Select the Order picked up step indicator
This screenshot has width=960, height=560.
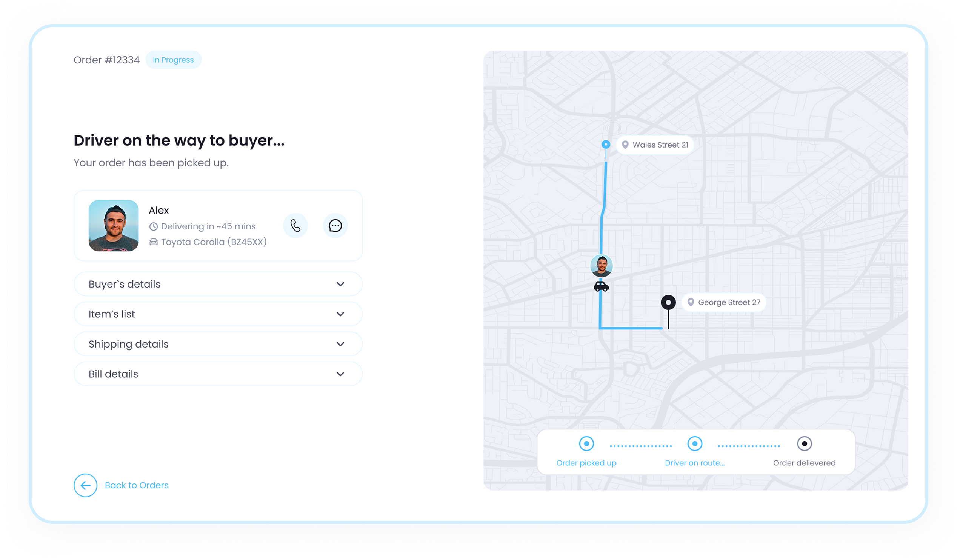click(586, 443)
